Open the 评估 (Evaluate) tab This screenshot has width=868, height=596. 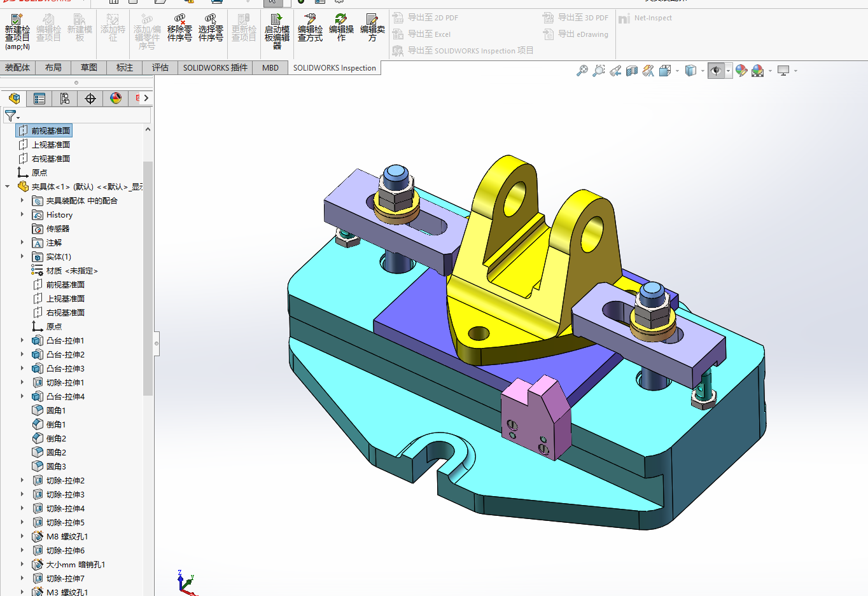pos(160,67)
